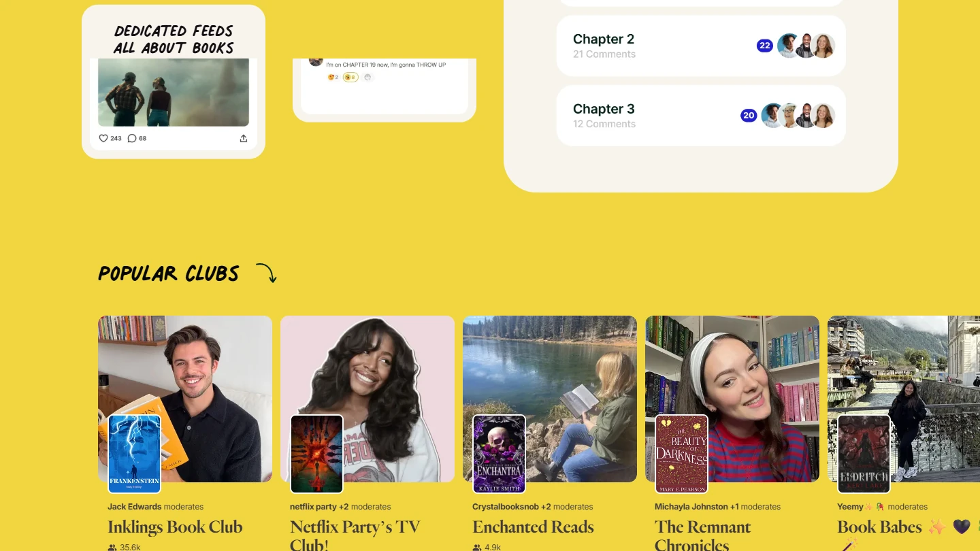
Task: Click the blue 20 badge on Chapter 3
Action: 749,116
